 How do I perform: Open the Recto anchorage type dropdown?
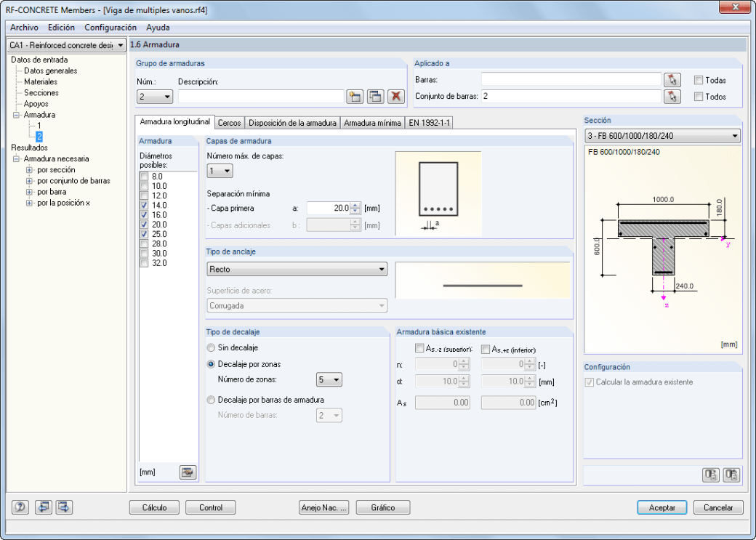pyautogui.click(x=297, y=269)
